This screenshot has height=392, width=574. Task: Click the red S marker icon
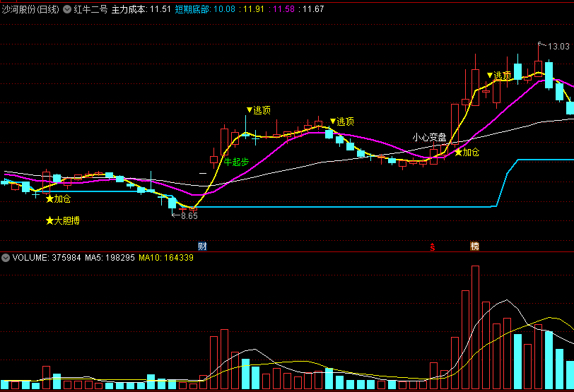[x=433, y=247]
